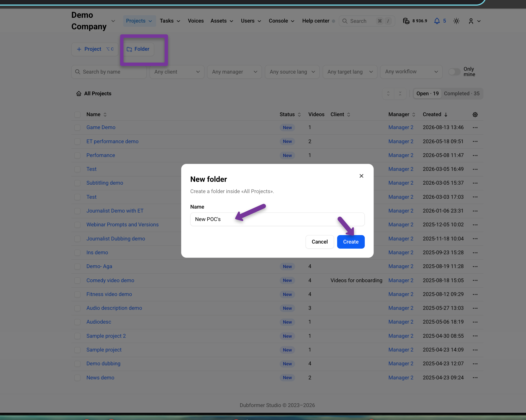This screenshot has width=526, height=420.
Task: Click the credits balance coins icon
Action: pyautogui.click(x=406, y=21)
